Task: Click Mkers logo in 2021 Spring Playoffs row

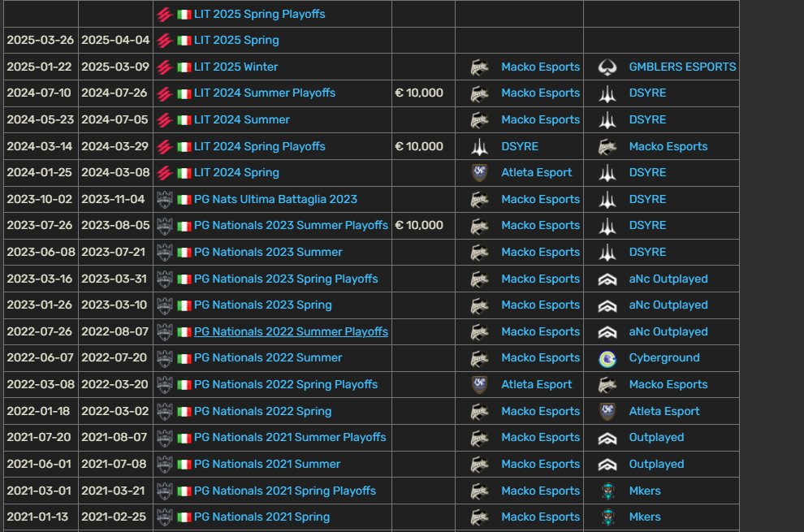Action: 608,491
